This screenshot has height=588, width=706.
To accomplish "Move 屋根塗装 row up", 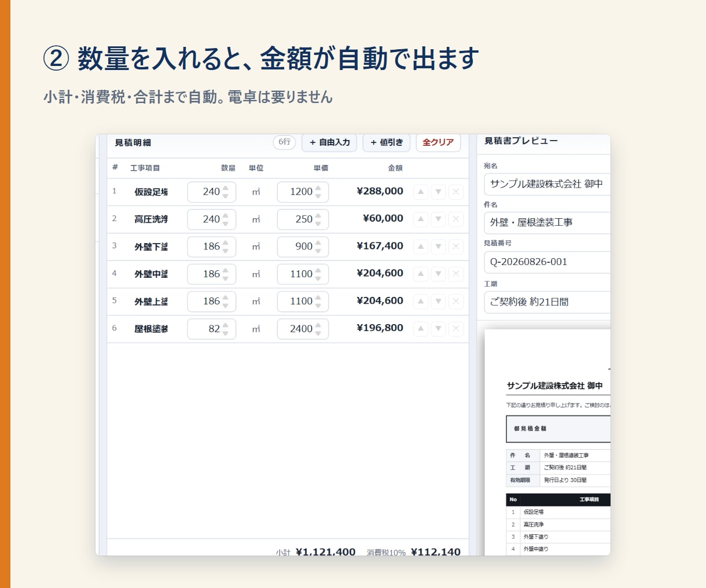I will pos(421,329).
